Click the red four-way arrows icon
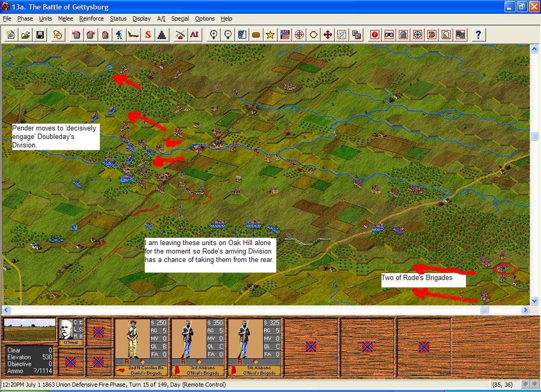 click(328, 34)
